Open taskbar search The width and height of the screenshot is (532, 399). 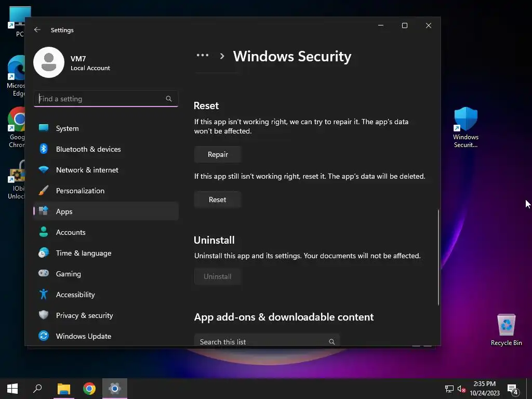pyautogui.click(x=37, y=389)
